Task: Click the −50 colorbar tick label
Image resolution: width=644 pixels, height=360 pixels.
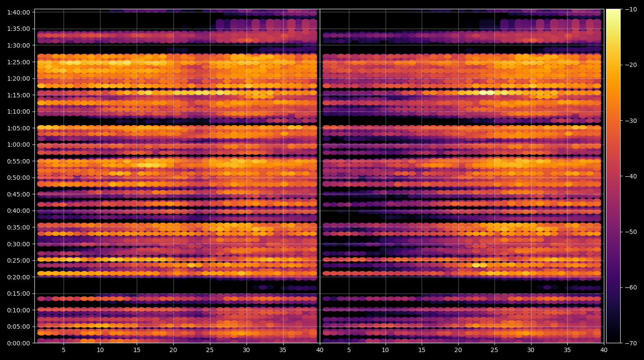Action: coord(631,232)
